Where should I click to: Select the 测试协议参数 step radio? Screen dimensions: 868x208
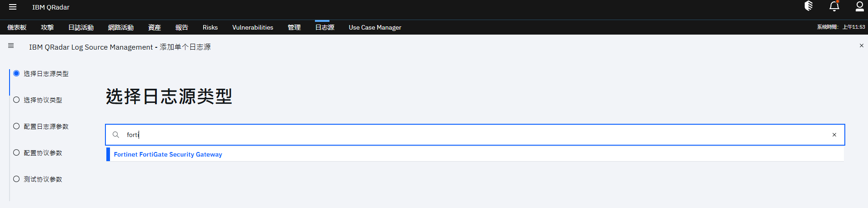click(x=16, y=179)
